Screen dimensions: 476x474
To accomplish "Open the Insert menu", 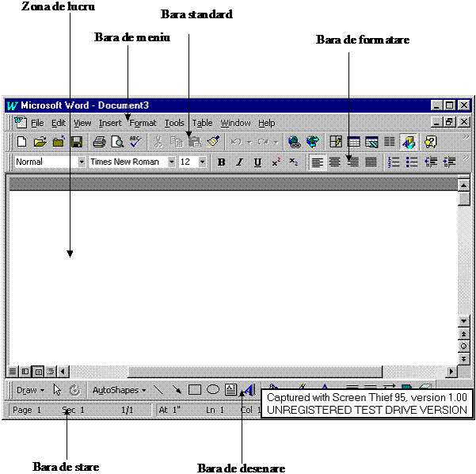I will 110,123.
